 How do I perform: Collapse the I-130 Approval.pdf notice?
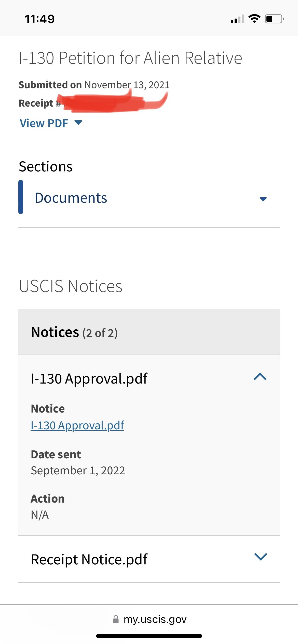[x=260, y=377]
